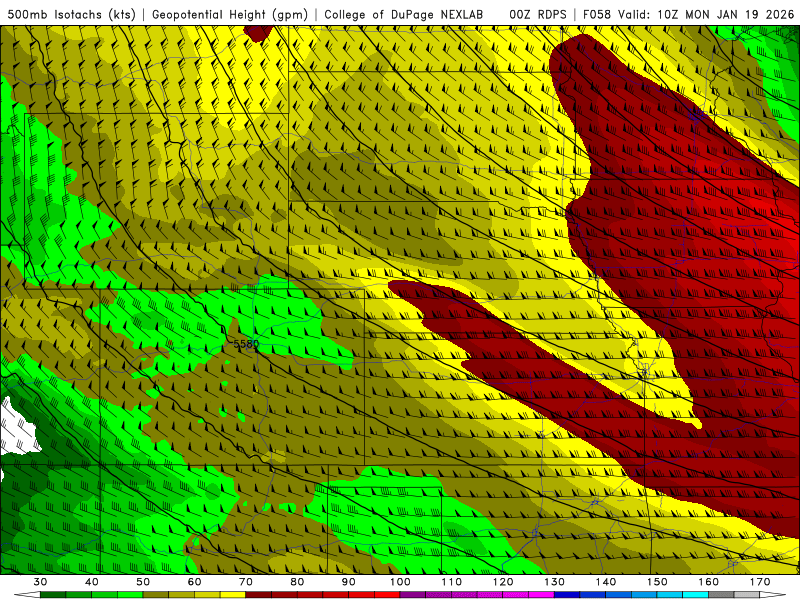Screen dimensions: 800x600
Task: Click the legend value 50
Action: point(143,582)
